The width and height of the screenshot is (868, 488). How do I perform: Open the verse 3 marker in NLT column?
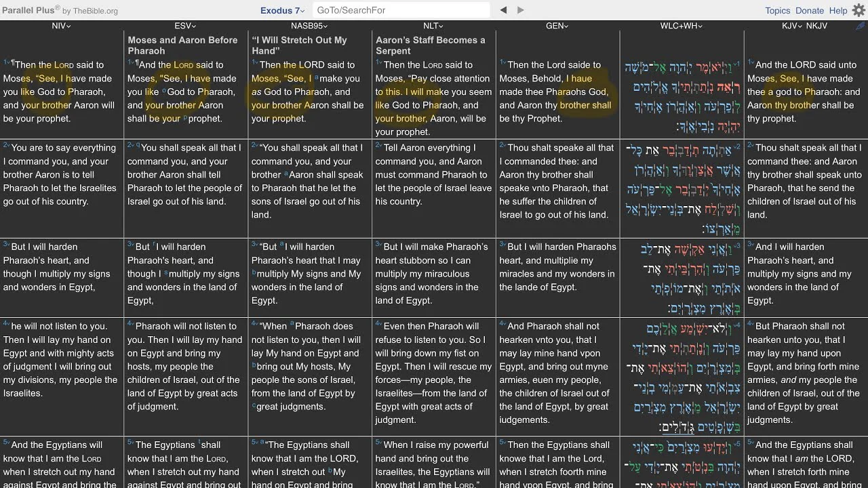(379, 245)
